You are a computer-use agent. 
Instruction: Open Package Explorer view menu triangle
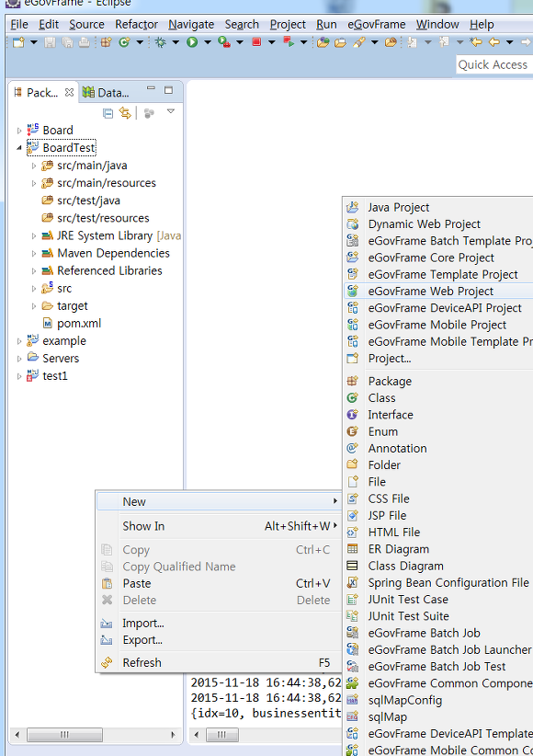click(x=171, y=111)
